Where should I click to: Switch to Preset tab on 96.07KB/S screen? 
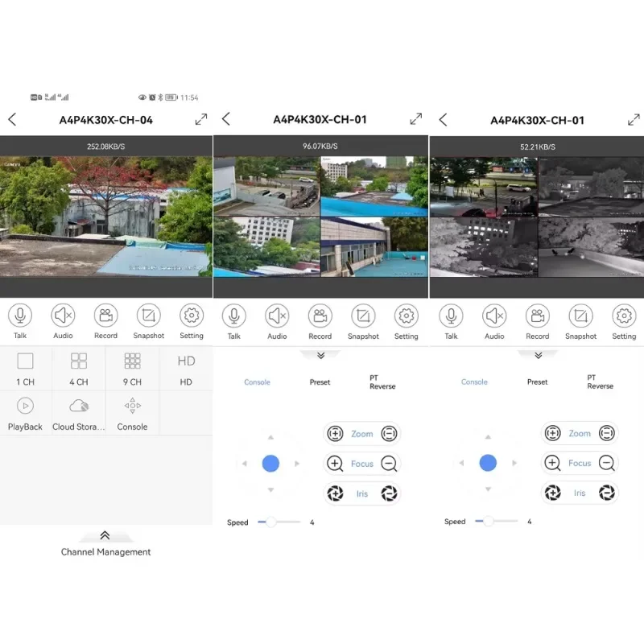[x=320, y=382]
